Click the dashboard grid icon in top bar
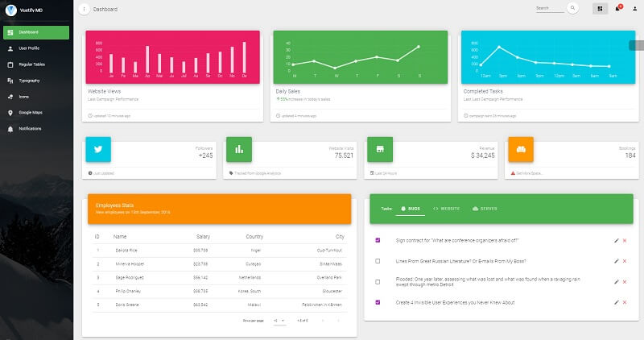Screen dimensions: 644x340 (x=600, y=9)
